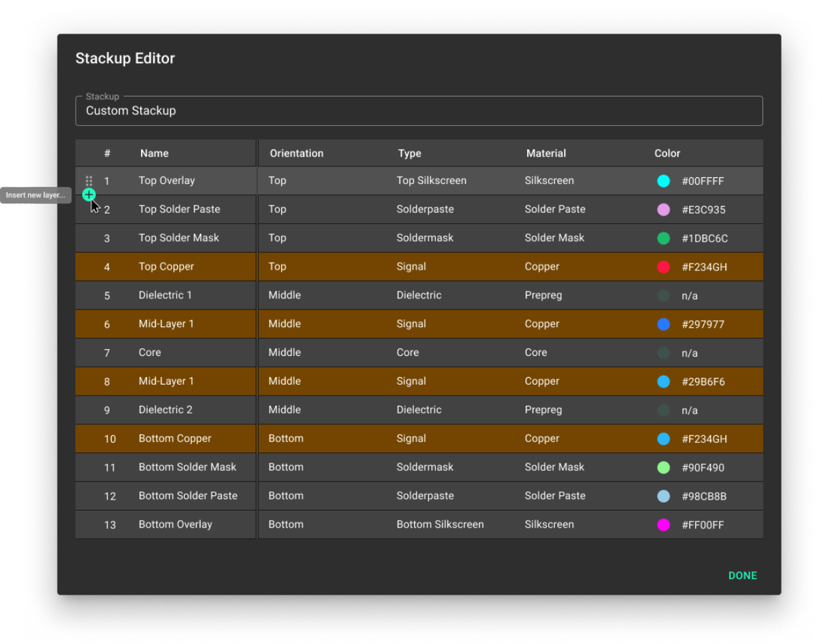Open the Type cell for Top Copper
Viewport: 822px width, 644px height.
(x=411, y=267)
